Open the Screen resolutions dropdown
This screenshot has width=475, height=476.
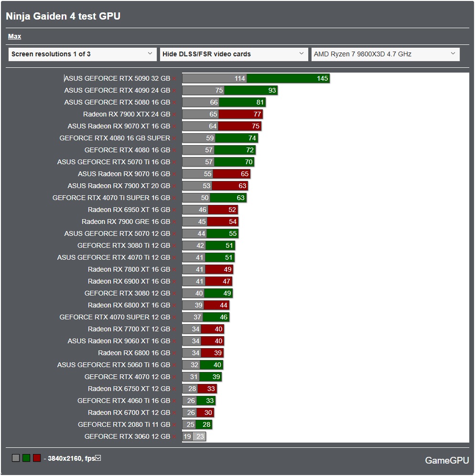pyautogui.click(x=81, y=54)
